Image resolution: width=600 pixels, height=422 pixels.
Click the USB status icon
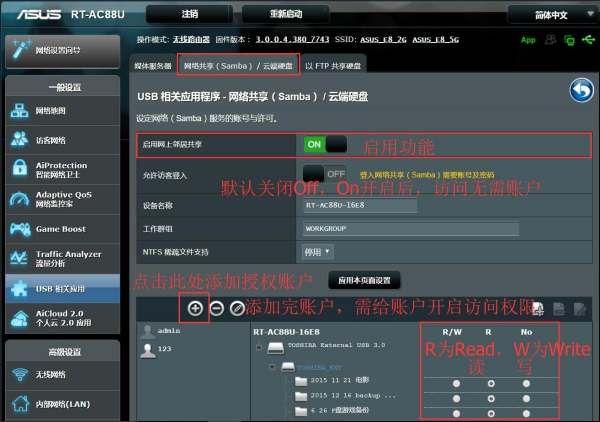pyautogui.click(x=588, y=39)
